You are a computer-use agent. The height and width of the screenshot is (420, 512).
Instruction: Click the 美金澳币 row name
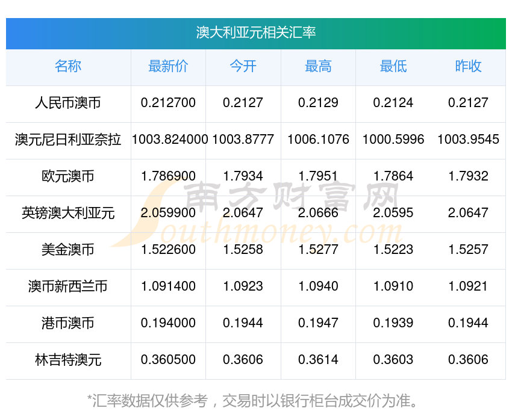68,250
